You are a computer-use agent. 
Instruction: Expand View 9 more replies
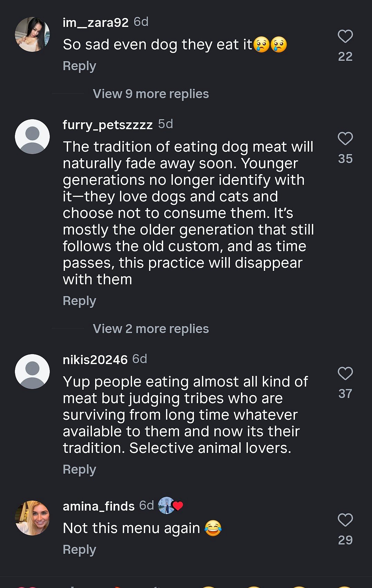pos(151,94)
